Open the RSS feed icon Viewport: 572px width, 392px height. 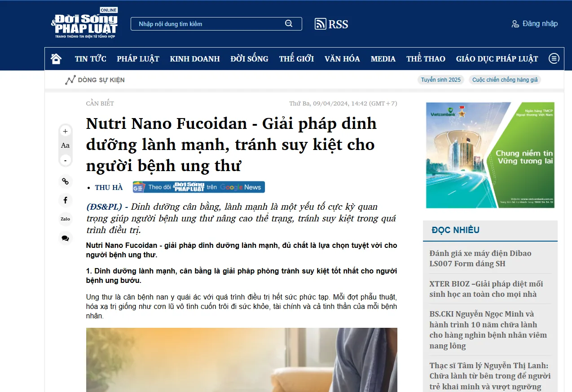(x=320, y=24)
